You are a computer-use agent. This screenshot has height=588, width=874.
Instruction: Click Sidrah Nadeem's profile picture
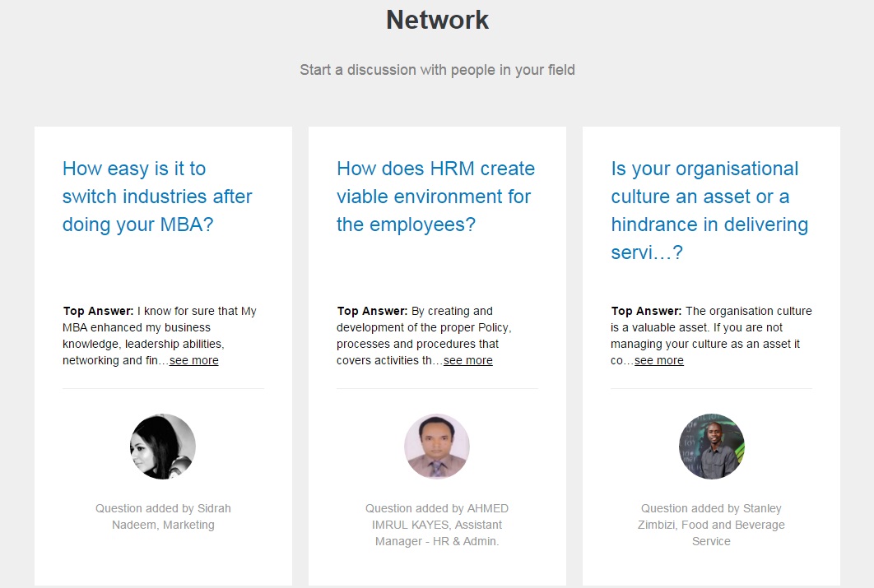pos(162,447)
